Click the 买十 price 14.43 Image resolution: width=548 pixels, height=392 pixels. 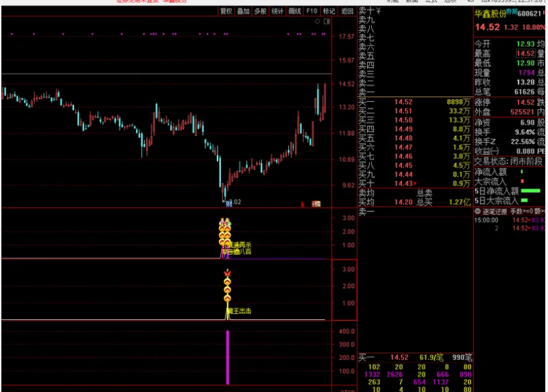pos(403,183)
